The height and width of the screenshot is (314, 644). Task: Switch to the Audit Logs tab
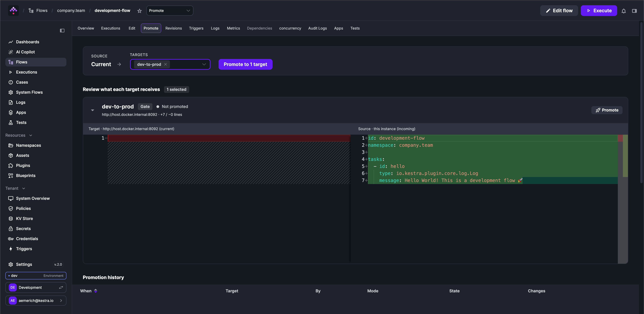(x=317, y=28)
